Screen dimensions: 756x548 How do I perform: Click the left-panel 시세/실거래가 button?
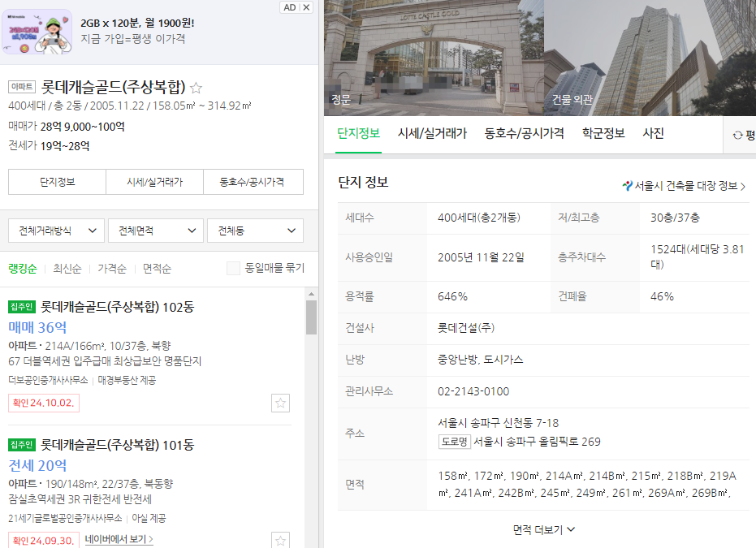pos(155,182)
